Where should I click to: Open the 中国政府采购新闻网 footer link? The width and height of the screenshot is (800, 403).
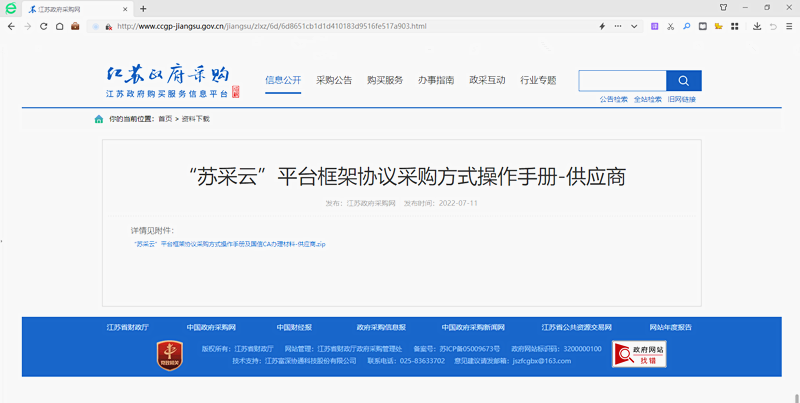tap(473, 328)
